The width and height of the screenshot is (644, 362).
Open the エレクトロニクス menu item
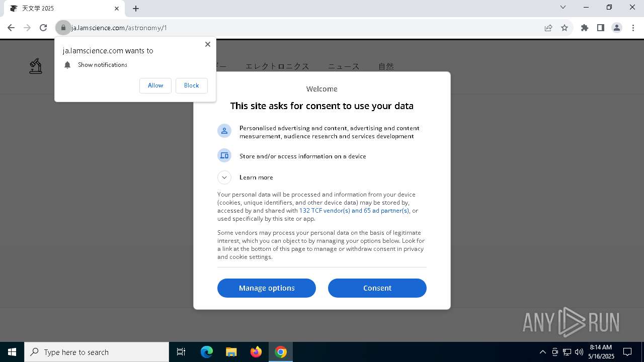click(x=277, y=66)
